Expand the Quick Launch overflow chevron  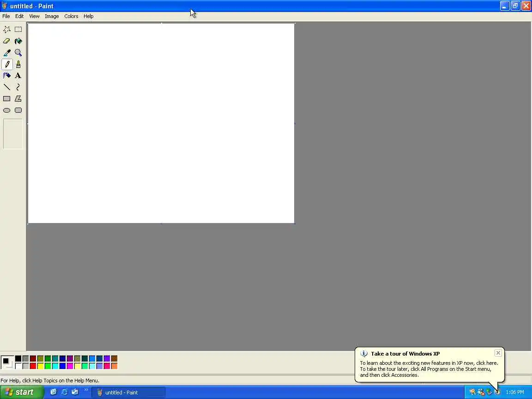pyautogui.click(x=86, y=390)
